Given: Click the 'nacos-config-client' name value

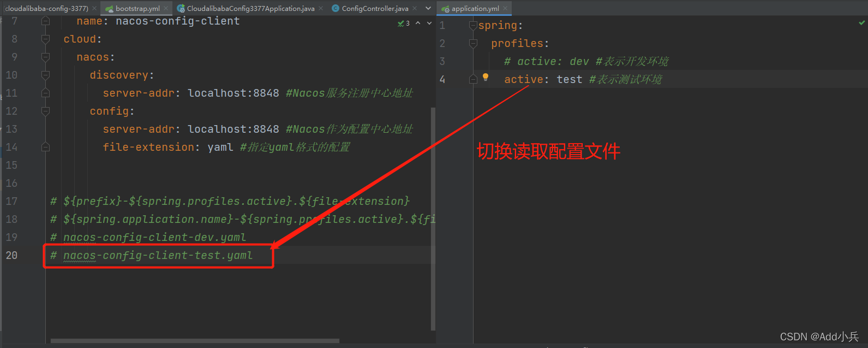Looking at the screenshot, I should point(177,21).
